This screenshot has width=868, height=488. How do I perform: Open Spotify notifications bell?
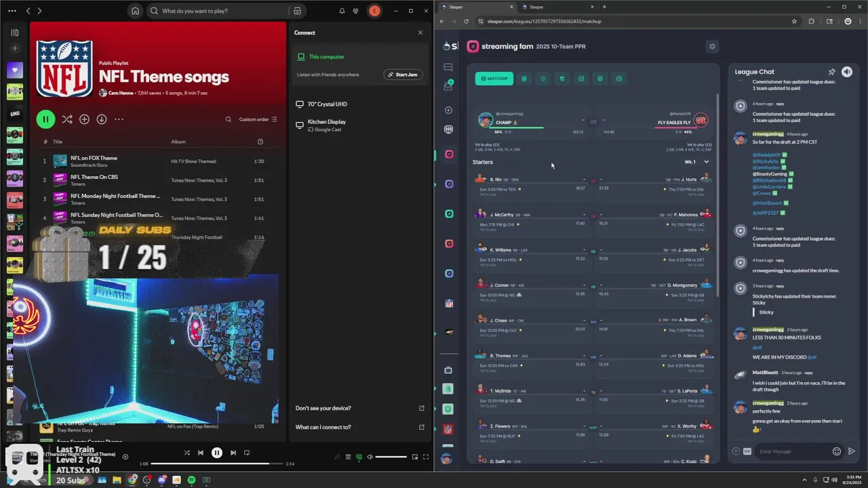point(342,11)
